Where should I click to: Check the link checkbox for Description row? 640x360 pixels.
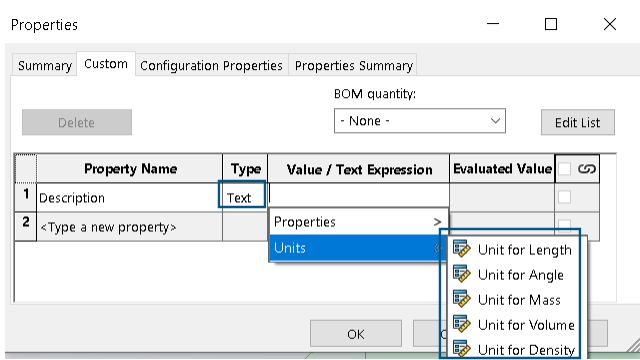(x=564, y=197)
